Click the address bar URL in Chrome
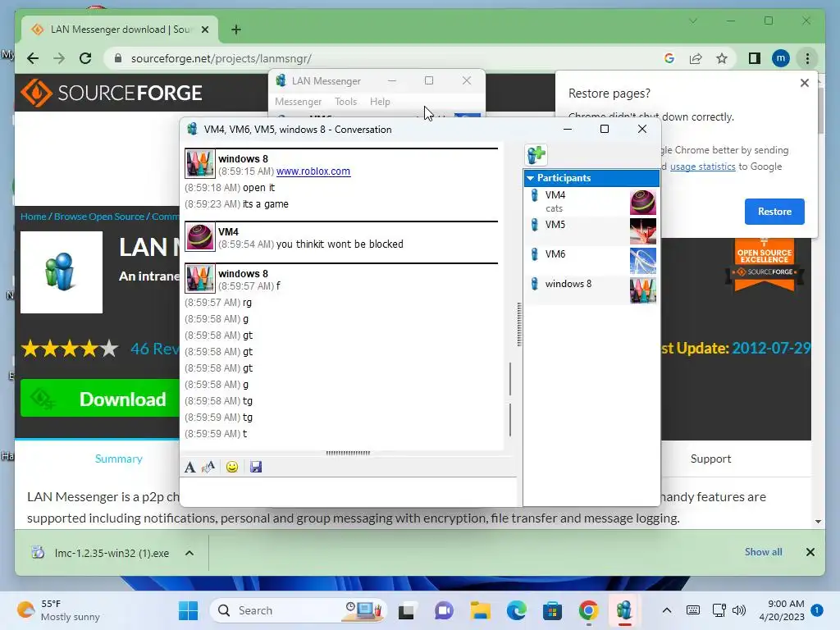Image resolution: width=840 pixels, height=630 pixels. (221, 58)
